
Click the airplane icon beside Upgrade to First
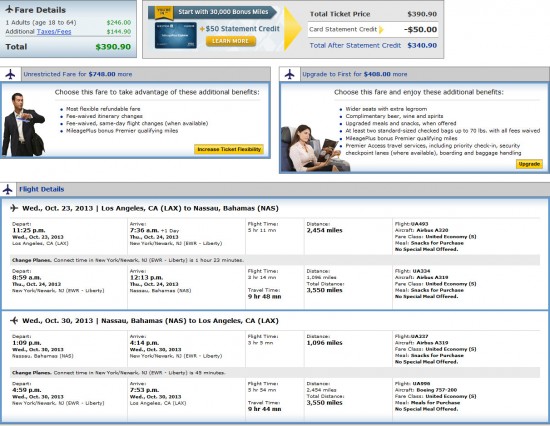click(290, 74)
